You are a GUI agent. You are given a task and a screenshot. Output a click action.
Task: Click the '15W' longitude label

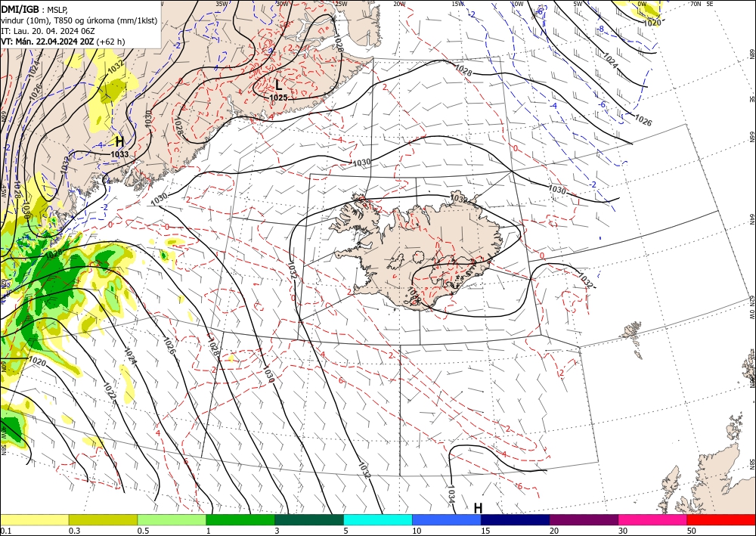458,4
